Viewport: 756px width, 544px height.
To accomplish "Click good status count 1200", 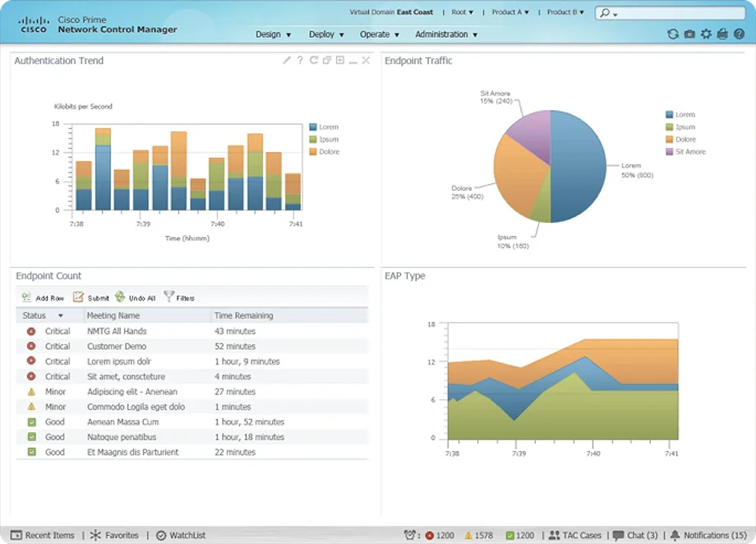I will tap(520, 535).
